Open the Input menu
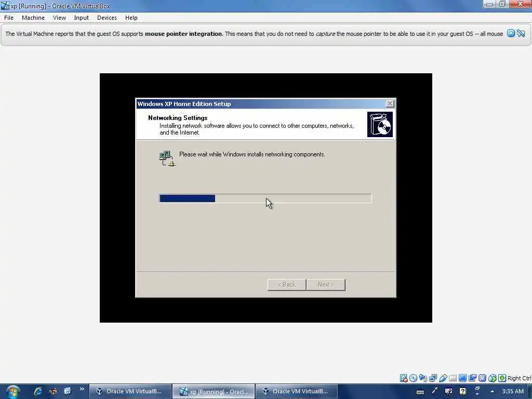Image resolution: width=532 pixels, height=399 pixels. coord(82,18)
